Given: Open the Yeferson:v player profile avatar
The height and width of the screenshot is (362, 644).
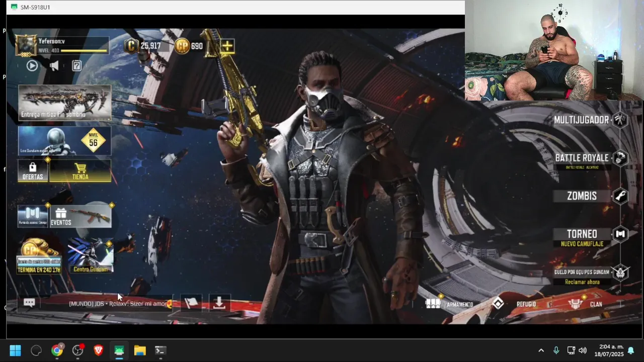Looking at the screenshot, I should click(26, 46).
